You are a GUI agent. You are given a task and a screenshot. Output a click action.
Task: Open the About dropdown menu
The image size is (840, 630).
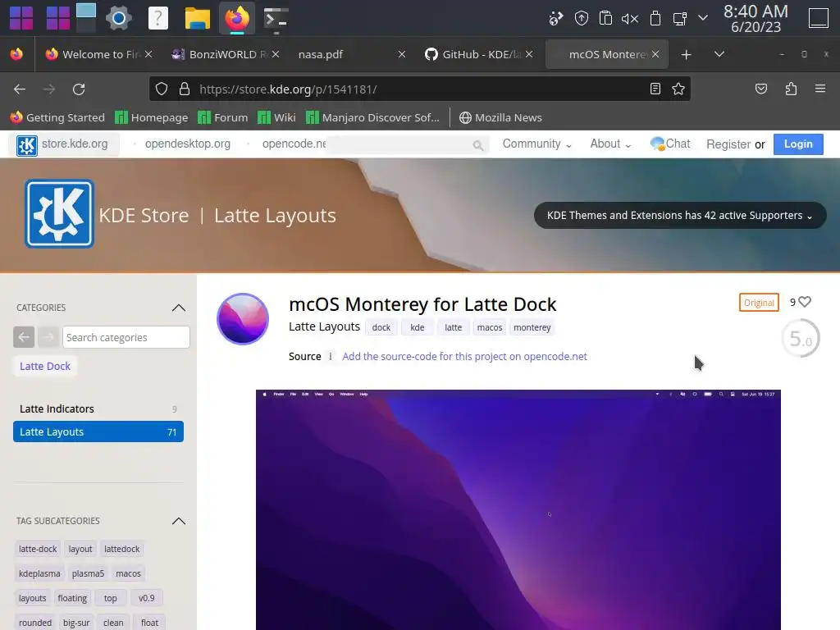point(610,144)
